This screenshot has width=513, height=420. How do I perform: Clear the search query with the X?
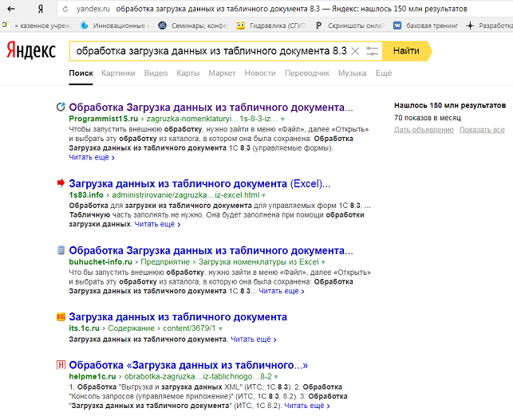click(x=355, y=51)
